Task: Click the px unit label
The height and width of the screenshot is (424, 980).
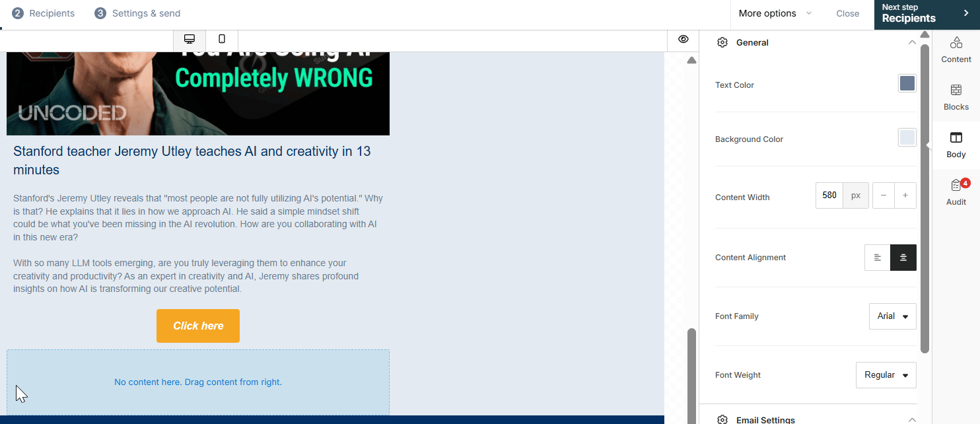Action: pyautogui.click(x=856, y=195)
